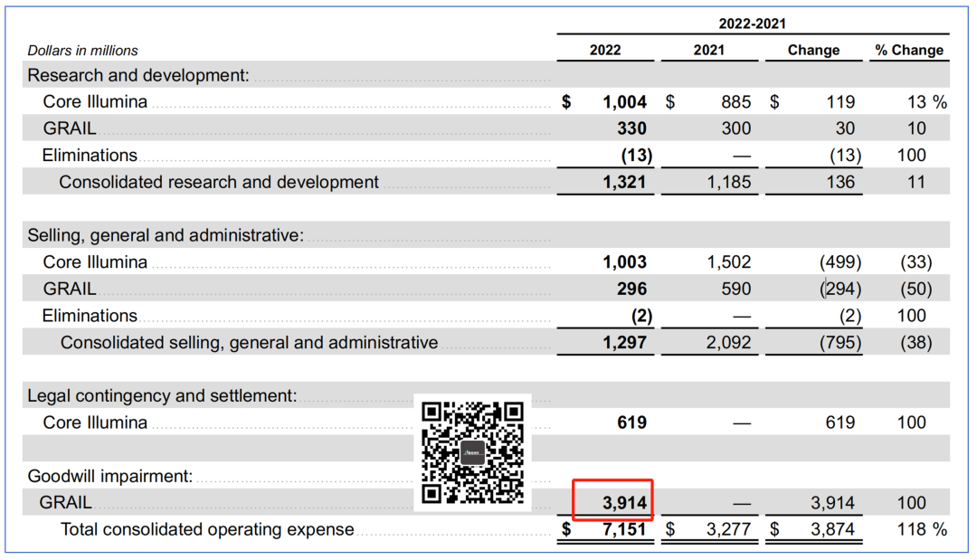977x560 pixels.
Task: Click the '% Change' column header
Action: click(909, 51)
